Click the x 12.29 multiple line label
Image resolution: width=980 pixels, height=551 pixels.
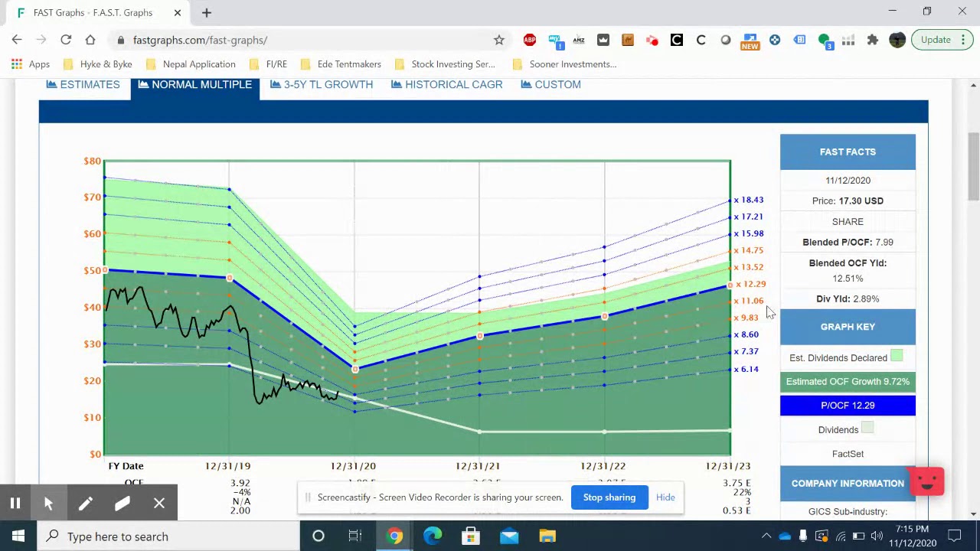[750, 284]
